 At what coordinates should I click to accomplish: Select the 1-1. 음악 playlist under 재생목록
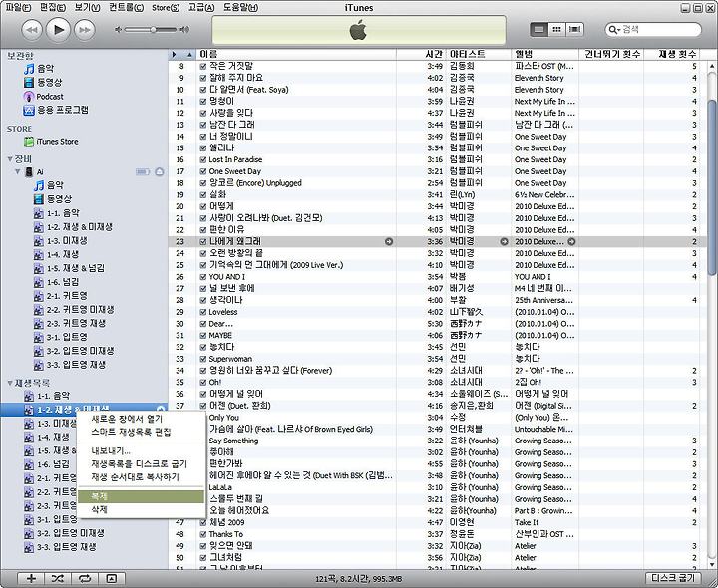point(47,396)
